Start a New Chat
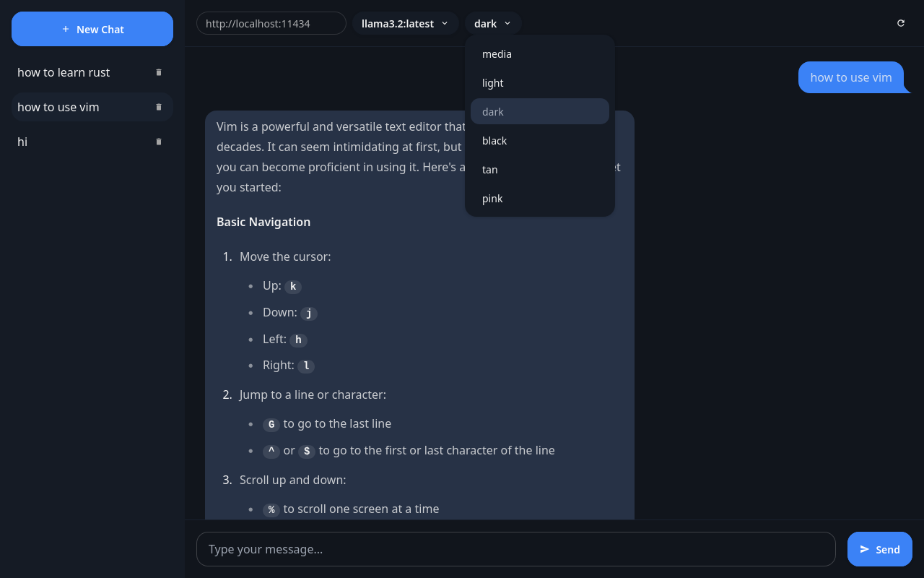924x578 pixels. pyautogui.click(x=92, y=29)
